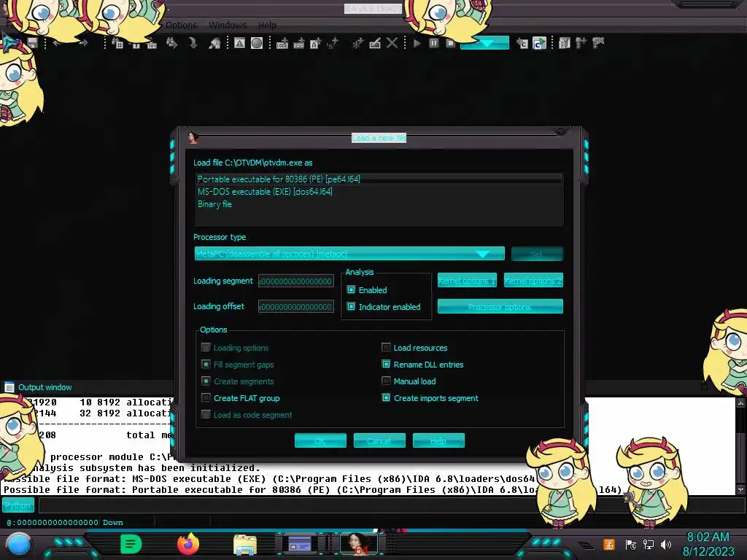Enable the Create FLAT group checkbox

pos(206,397)
